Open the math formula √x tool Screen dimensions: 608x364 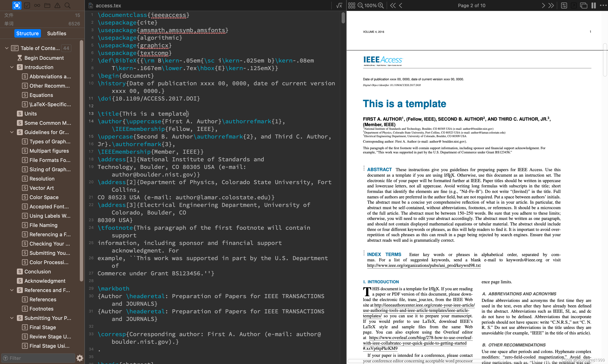[x=339, y=5]
